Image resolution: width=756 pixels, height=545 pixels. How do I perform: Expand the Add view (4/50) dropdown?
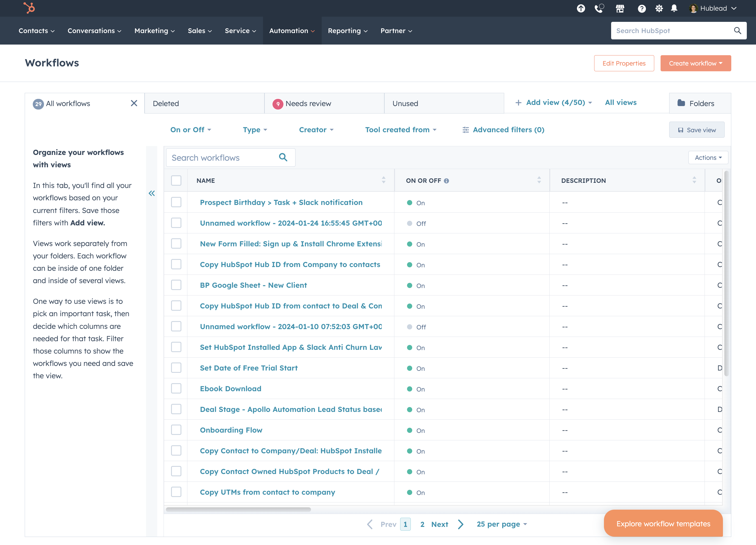[559, 103]
